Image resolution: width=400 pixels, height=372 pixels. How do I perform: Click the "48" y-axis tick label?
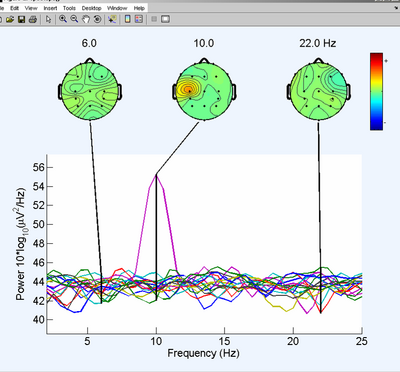coord(38,244)
